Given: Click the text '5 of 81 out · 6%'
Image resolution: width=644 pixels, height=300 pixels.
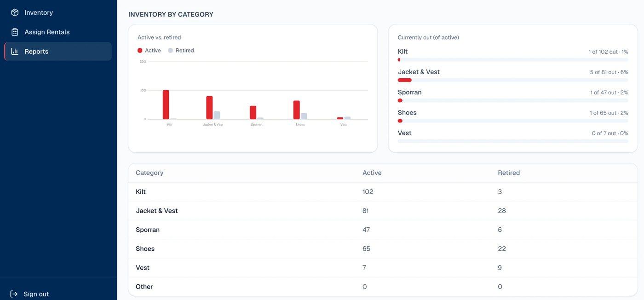Looking at the screenshot, I should pos(609,72).
